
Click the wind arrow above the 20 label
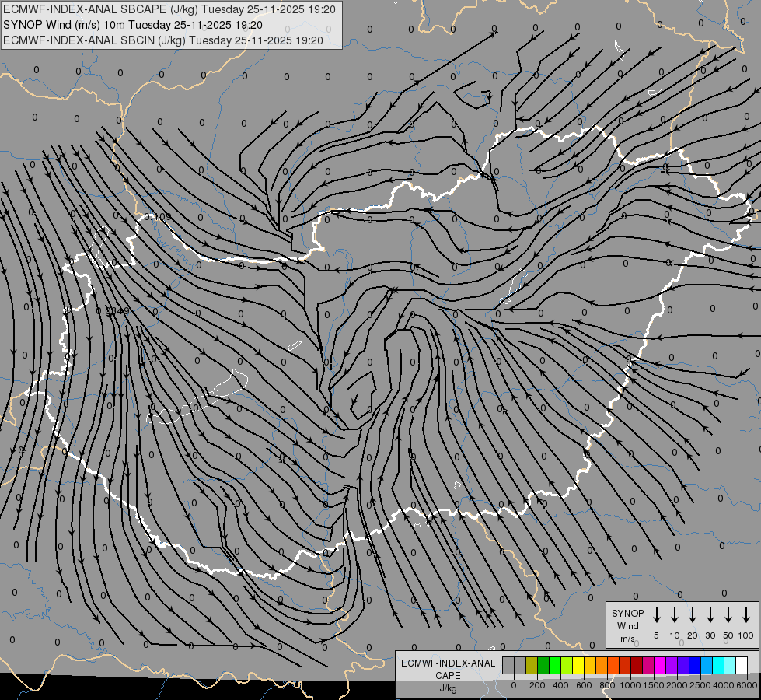click(x=693, y=615)
